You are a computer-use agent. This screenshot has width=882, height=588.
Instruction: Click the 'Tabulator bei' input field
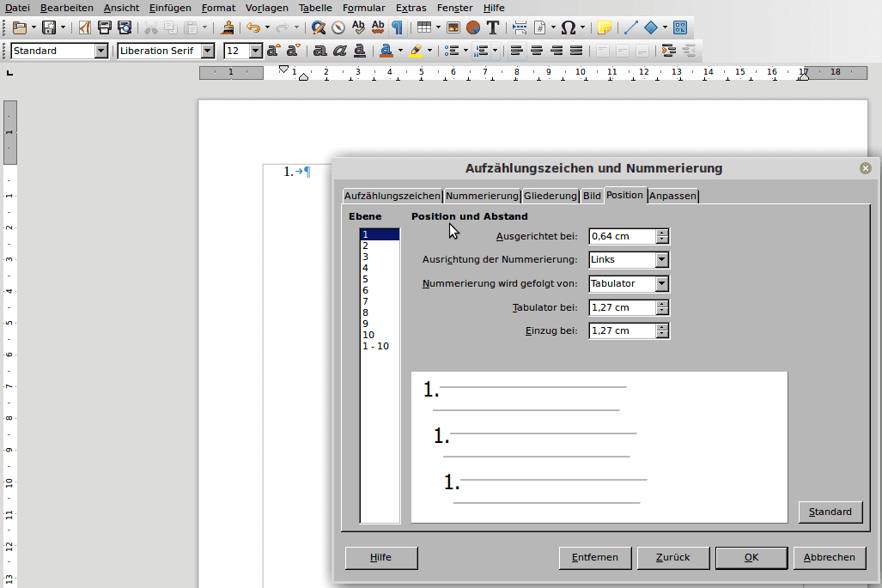point(622,307)
